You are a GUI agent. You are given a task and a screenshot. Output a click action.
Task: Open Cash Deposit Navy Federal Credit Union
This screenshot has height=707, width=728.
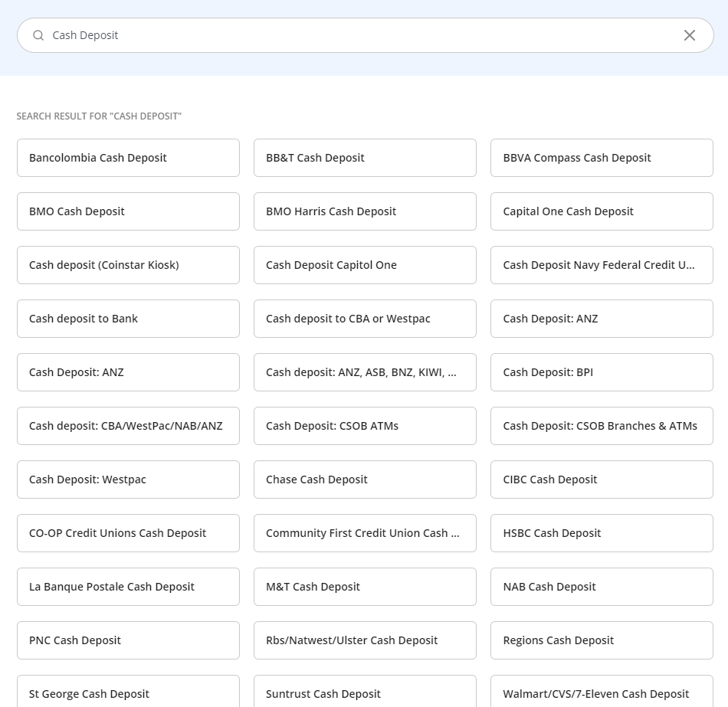click(x=602, y=265)
